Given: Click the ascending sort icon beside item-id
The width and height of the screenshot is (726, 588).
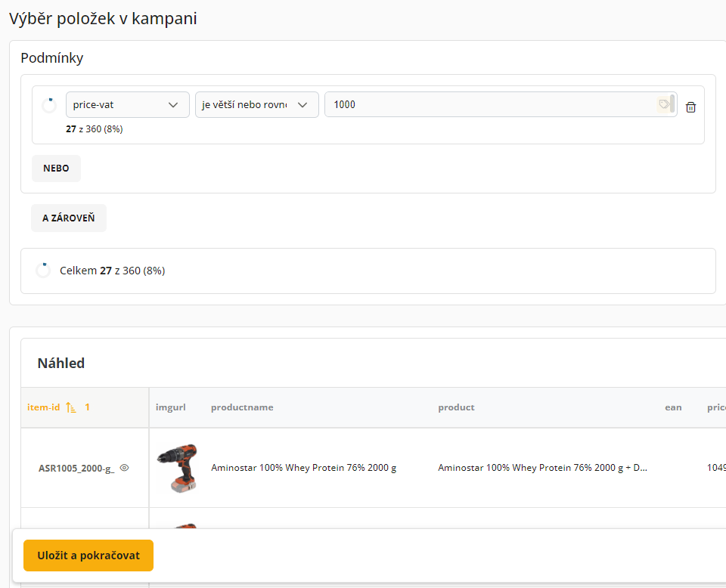Looking at the screenshot, I should tap(71, 407).
